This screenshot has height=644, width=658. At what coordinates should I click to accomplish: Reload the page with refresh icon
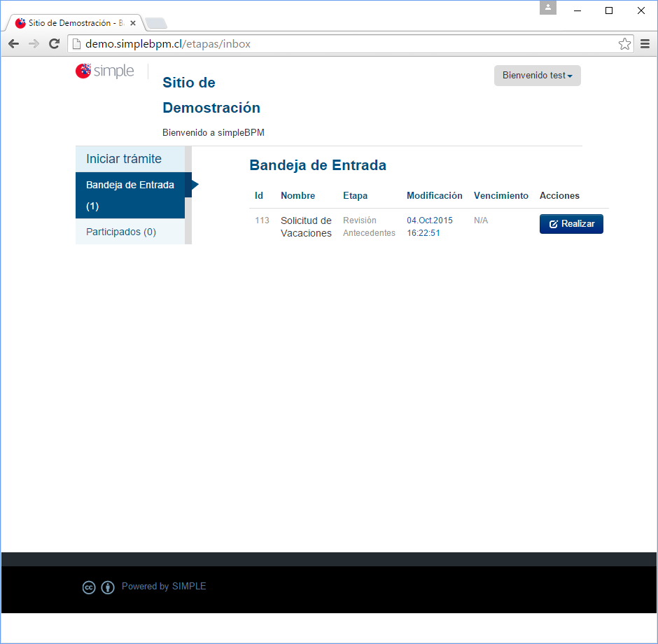pos(54,43)
